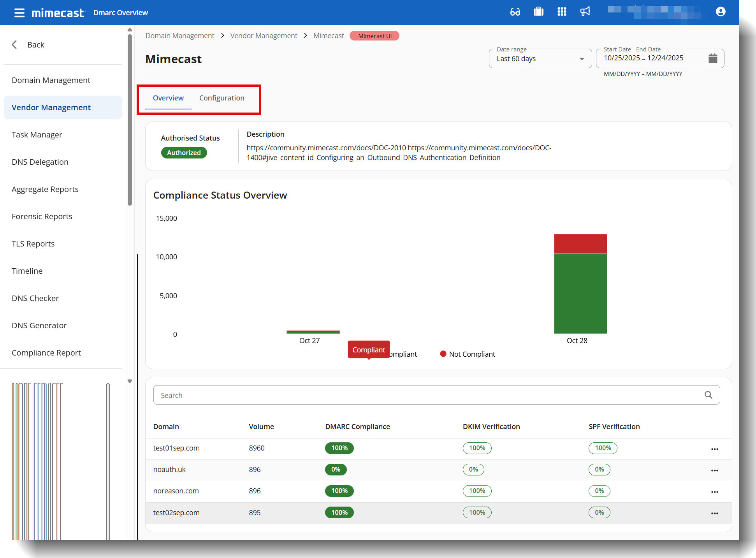Image resolution: width=756 pixels, height=558 pixels.
Task: Click into the domain Search field
Action: 428,395
